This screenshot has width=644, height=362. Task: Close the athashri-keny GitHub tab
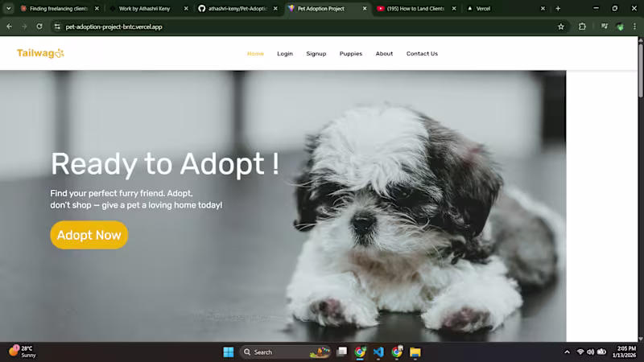pos(275,8)
